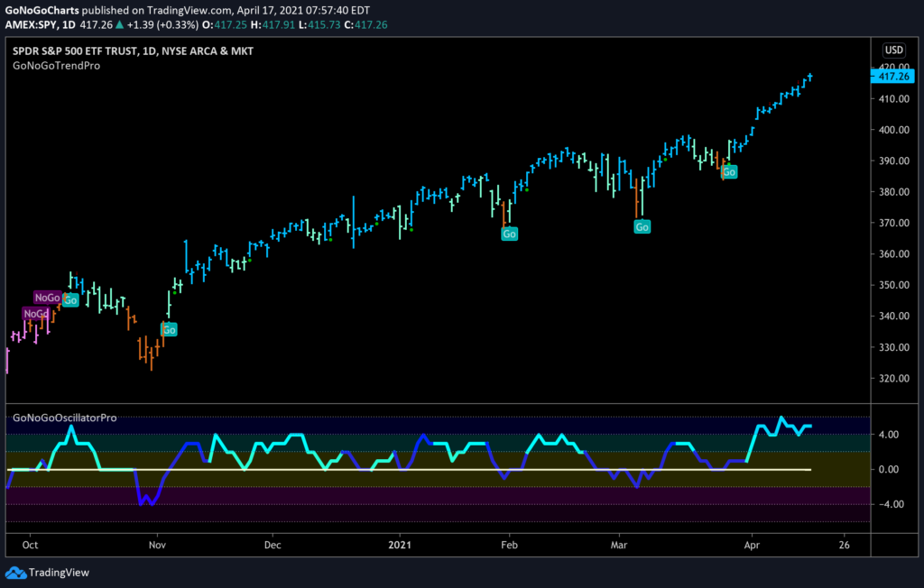The image size is (924, 588).
Task: Click the Go marker near 350 in October
Action: (x=70, y=300)
